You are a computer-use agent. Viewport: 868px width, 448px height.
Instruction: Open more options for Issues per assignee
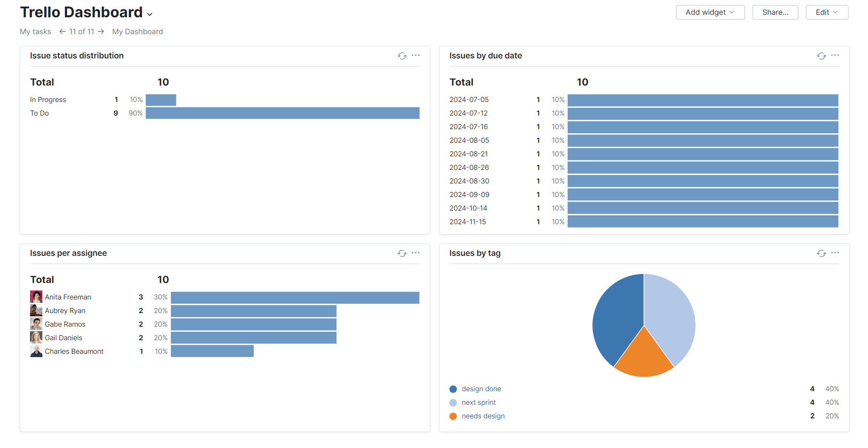(416, 253)
